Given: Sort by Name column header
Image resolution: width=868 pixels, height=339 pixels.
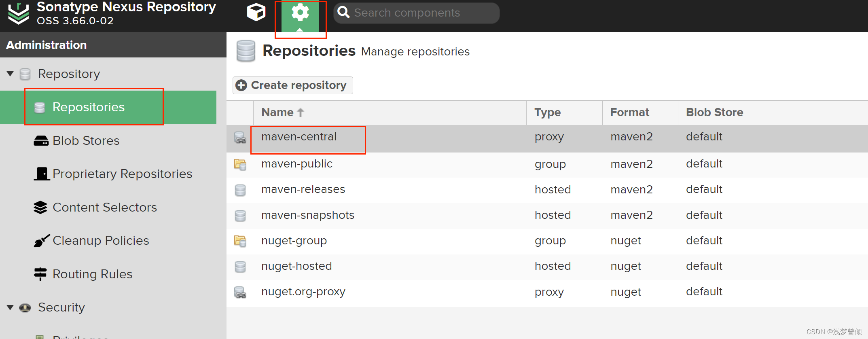Looking at the screenshot, I should point(390,112).
